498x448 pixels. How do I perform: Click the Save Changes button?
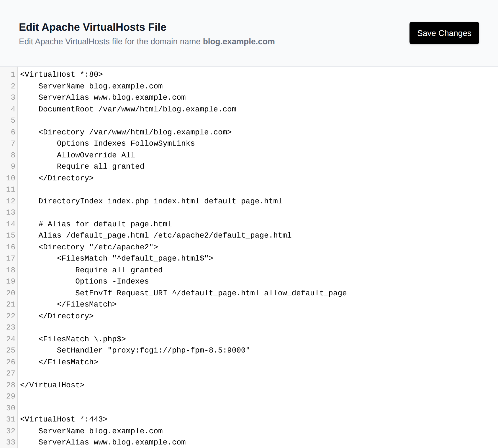click(x=444, y=33)
